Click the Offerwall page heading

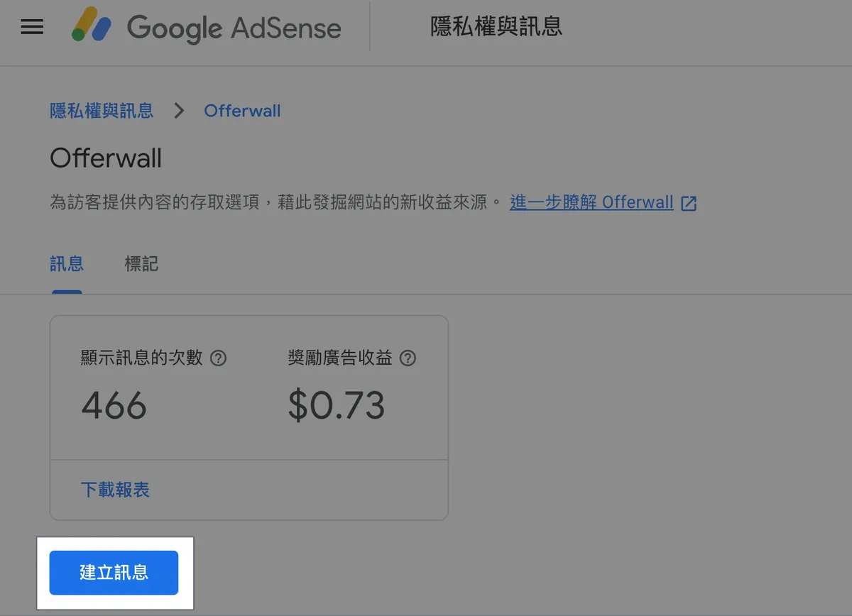106,158
